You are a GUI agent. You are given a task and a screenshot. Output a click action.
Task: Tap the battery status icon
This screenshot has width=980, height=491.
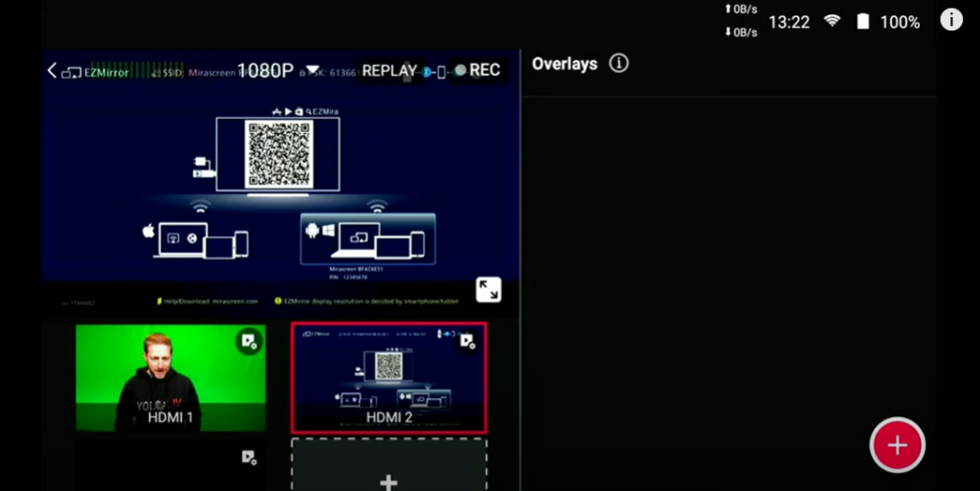pyautogui.click(x=863, y=21)
